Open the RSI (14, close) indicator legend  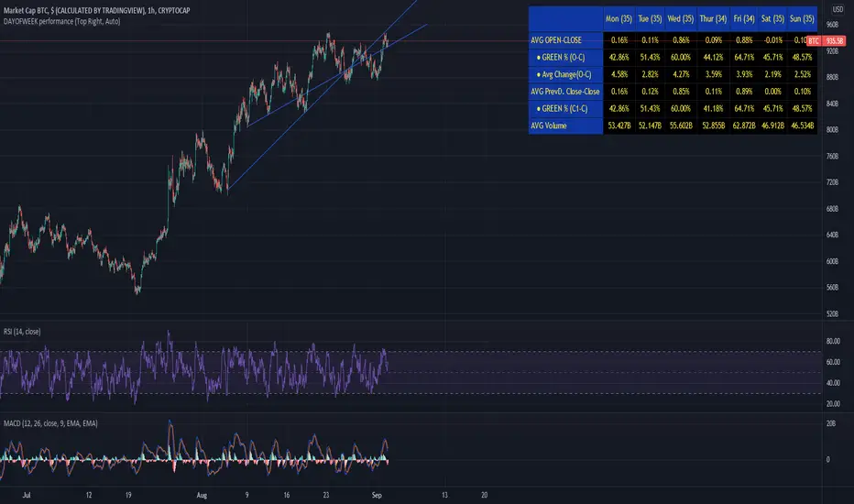[22, 332]
